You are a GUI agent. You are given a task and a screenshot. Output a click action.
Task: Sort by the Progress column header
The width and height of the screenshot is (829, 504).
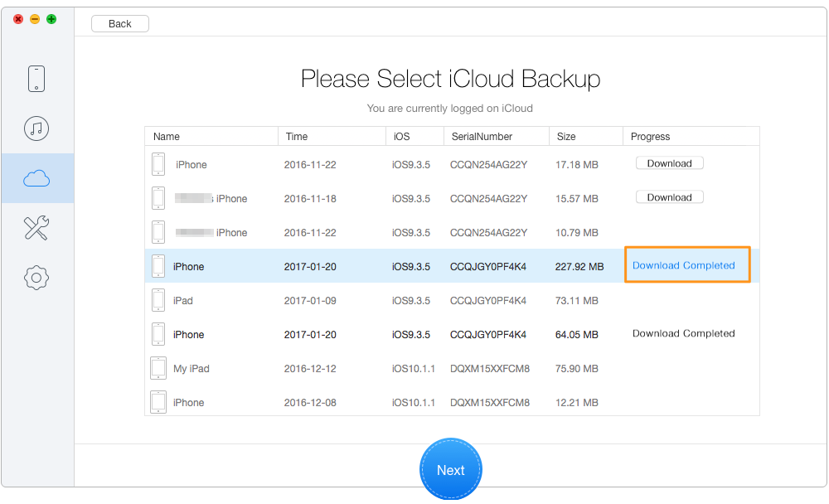click(x=691, y=137)
